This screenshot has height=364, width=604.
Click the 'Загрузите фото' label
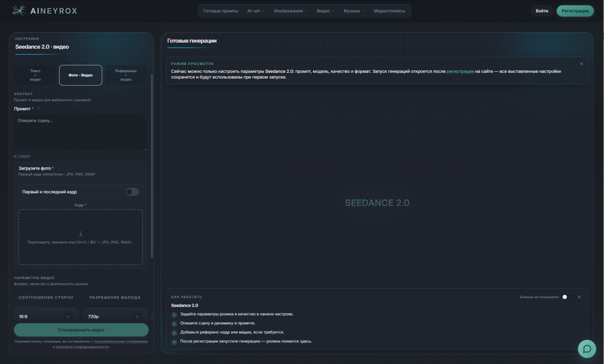(x=35, y=168)
